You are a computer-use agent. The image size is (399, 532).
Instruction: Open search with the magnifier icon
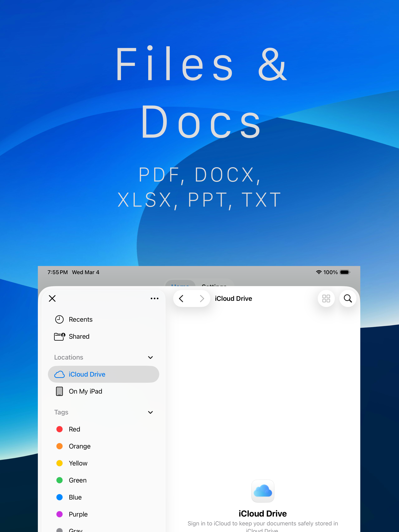coord(348,298)
